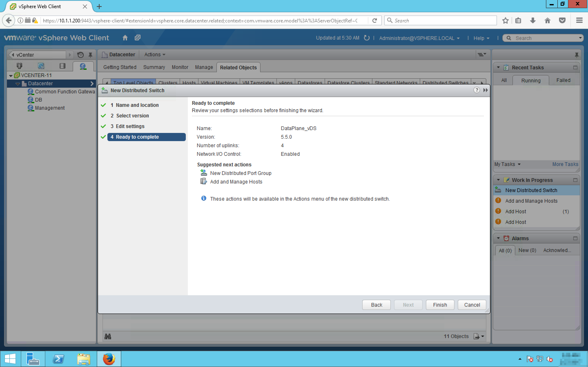Collapse the VCENTER-11 tree node

coord(11,75)
